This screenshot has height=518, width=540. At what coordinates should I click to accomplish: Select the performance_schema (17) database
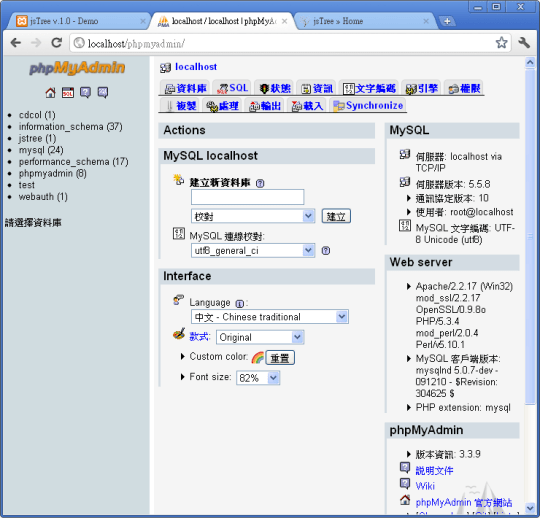pos(73,162)
